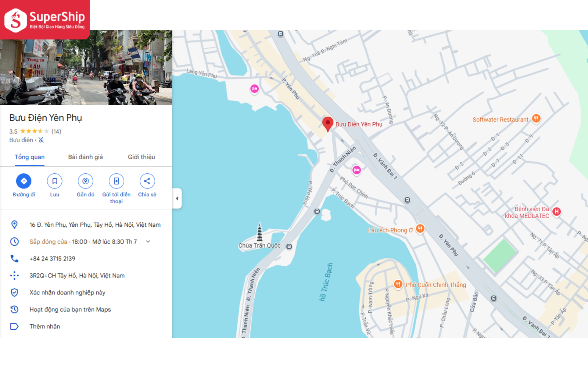
Task: Click the opening hours clock icon
Action: [x=14, y=241]
